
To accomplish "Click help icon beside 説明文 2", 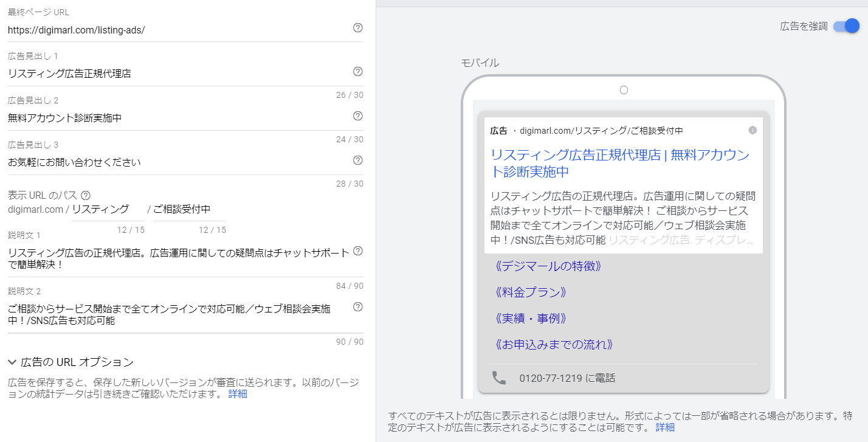I will click(357, 307).
